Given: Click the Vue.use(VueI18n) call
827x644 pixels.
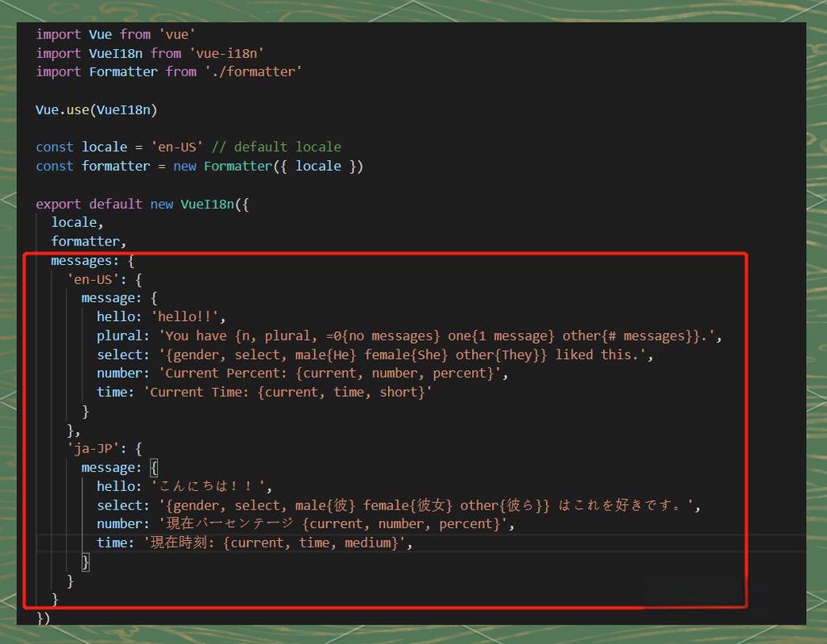Looking at the screenshot, I should (x=97, y=109).
